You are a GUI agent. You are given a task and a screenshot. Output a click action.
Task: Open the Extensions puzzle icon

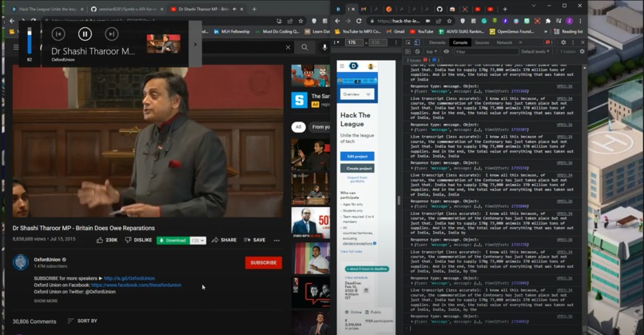(548, 21)
